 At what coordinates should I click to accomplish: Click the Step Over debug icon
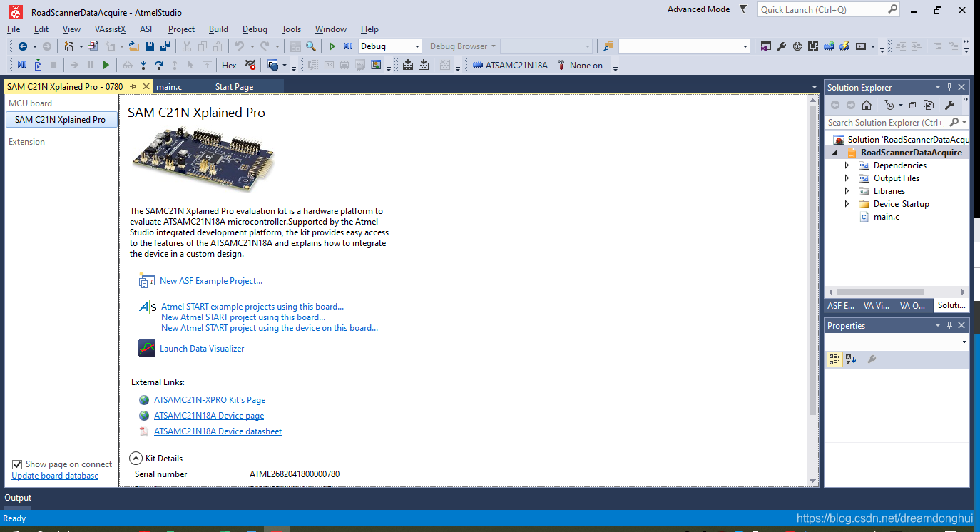click(x=159, y=65)
